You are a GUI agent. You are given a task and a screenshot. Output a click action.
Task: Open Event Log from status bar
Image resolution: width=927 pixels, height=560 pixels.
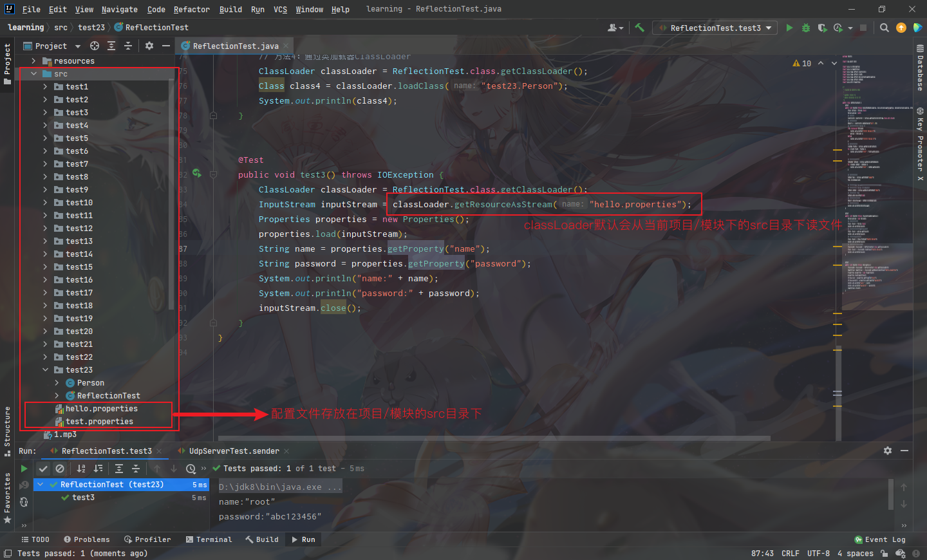880,539
